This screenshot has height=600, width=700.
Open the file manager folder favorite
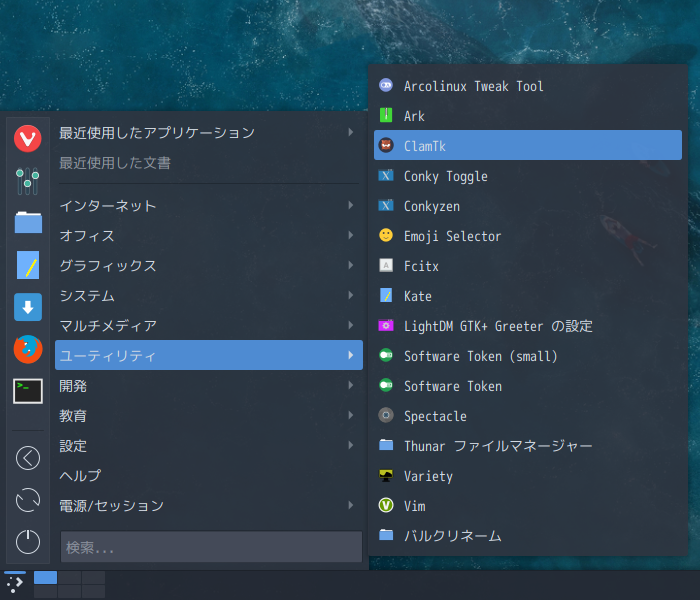[28, 222]
